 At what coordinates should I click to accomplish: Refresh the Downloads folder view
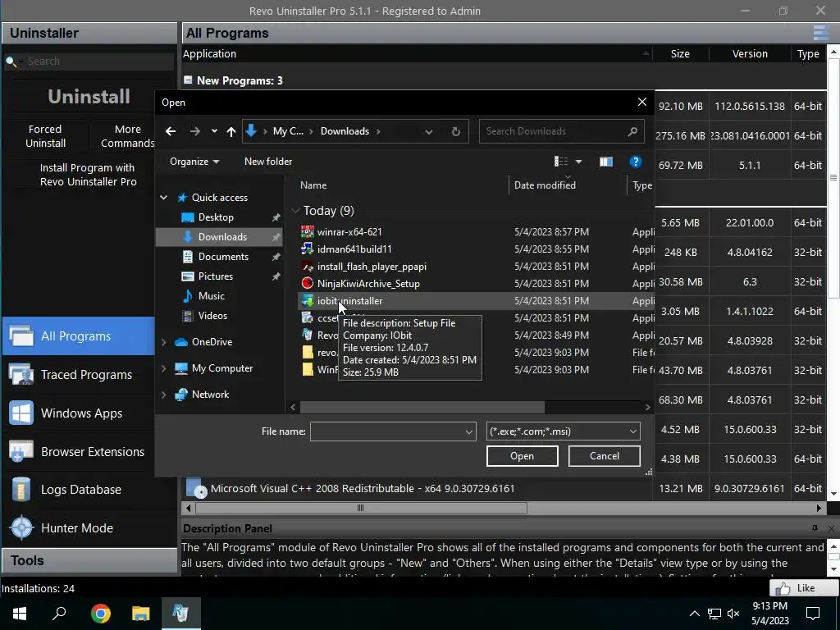click(455, 131)
